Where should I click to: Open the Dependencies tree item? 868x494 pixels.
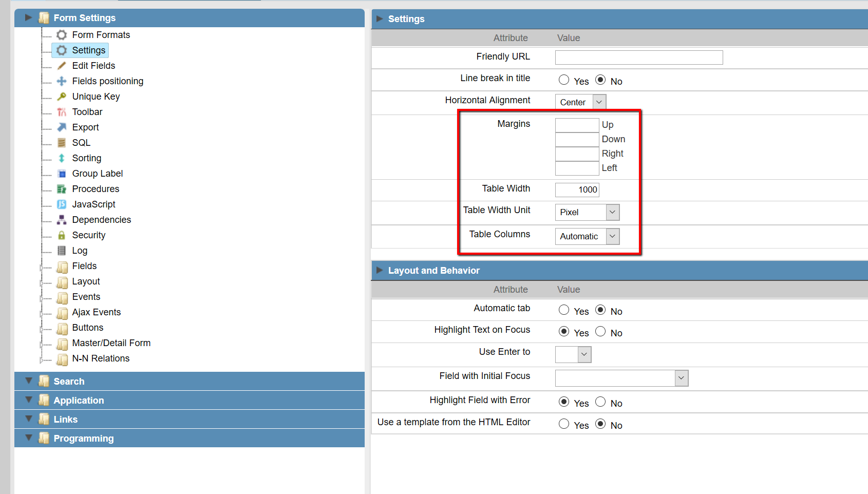[x=102, y=220]
